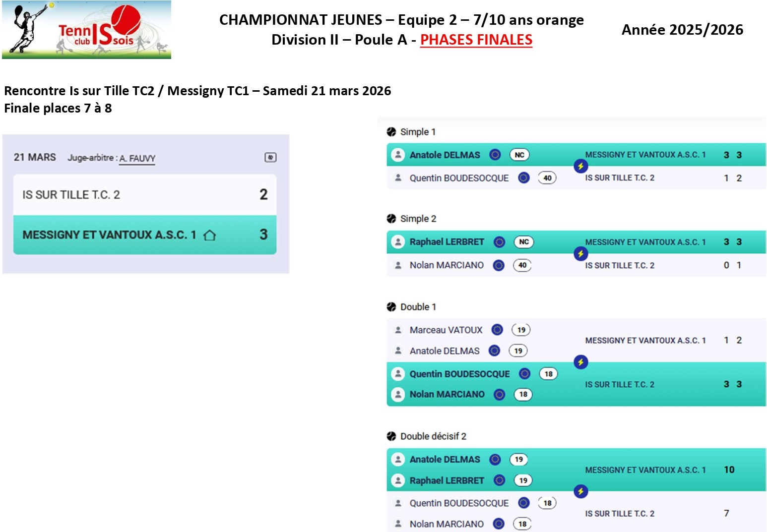Click the Tennis club Issois logo
Screen dimensions: 767x532
(x=87, y=30)
